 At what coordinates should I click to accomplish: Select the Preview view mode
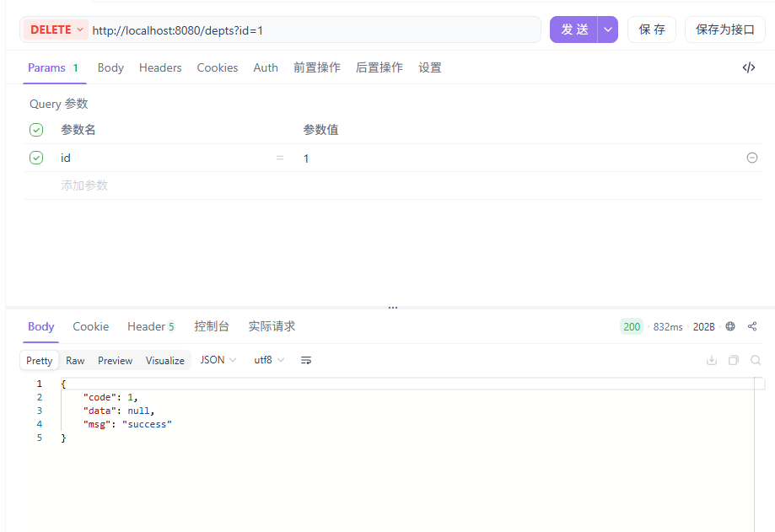pyautogui.click(x=116, y=361)
